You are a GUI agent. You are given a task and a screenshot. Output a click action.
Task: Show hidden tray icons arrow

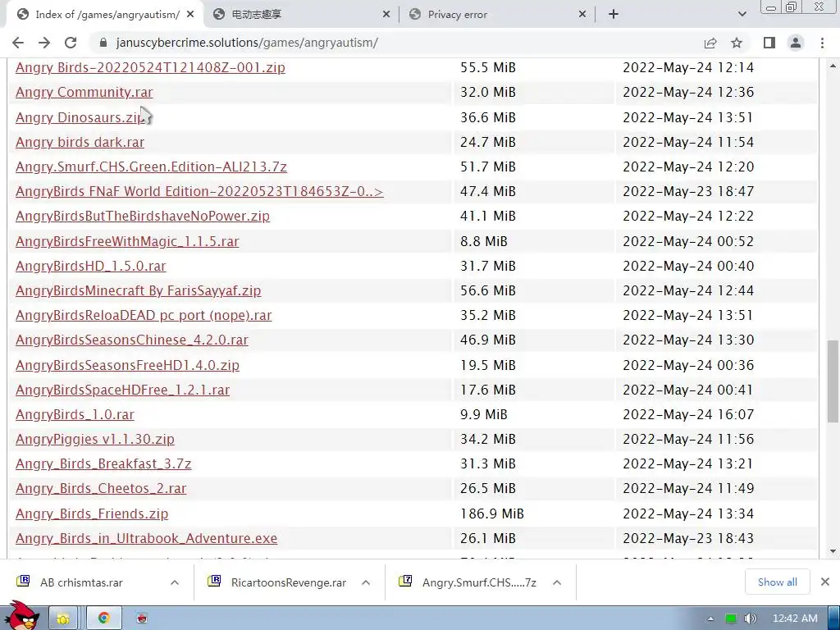click(710, 619)
